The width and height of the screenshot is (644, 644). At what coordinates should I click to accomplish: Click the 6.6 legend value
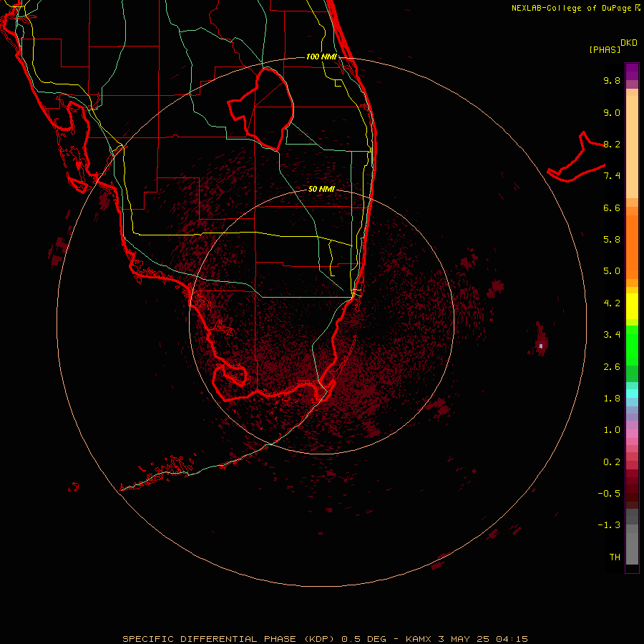(612, 208)
